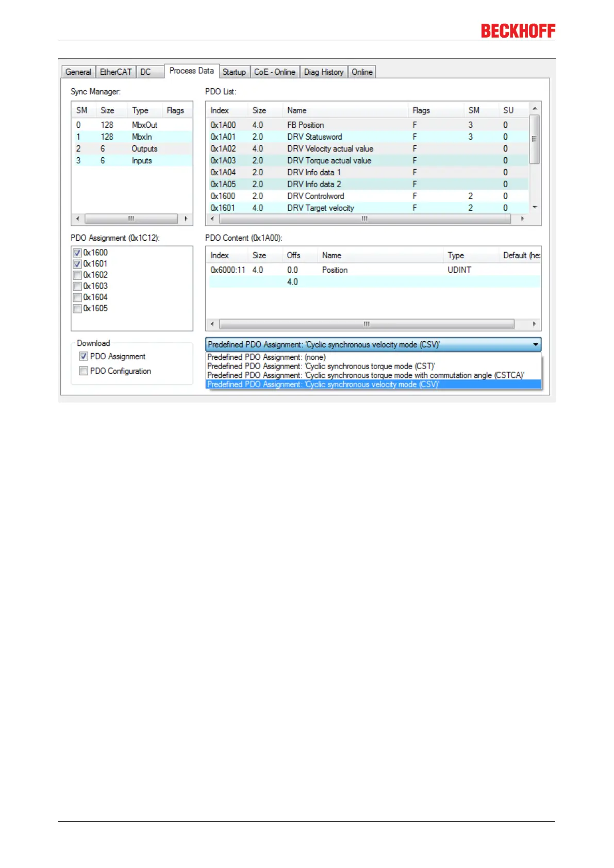Click PDO List scroll up arrow

pos(535,108)
